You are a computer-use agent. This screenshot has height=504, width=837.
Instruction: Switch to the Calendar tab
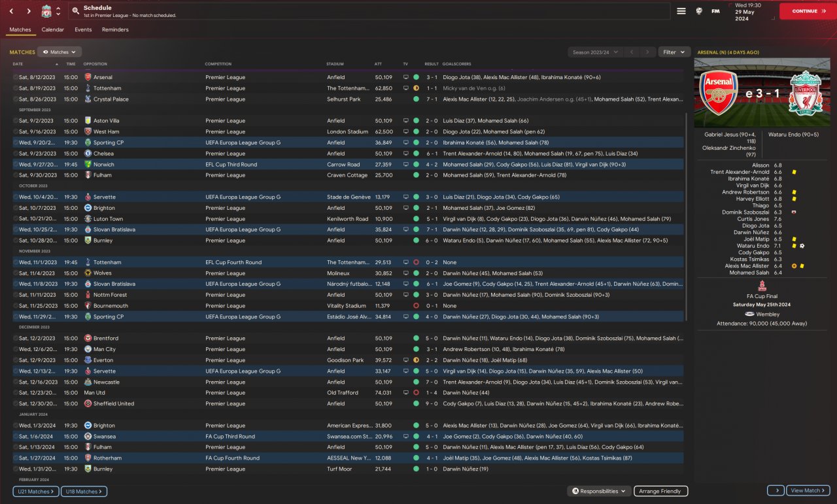53,29
